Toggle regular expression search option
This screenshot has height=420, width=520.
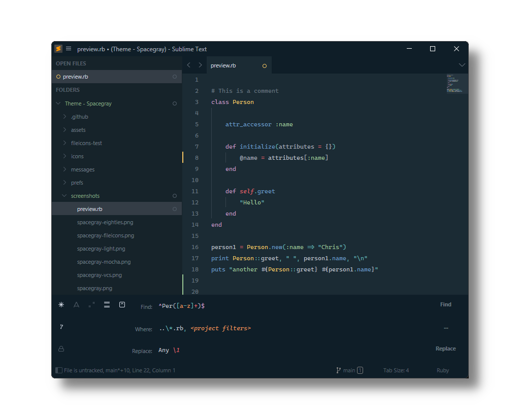tap(61, 305)
